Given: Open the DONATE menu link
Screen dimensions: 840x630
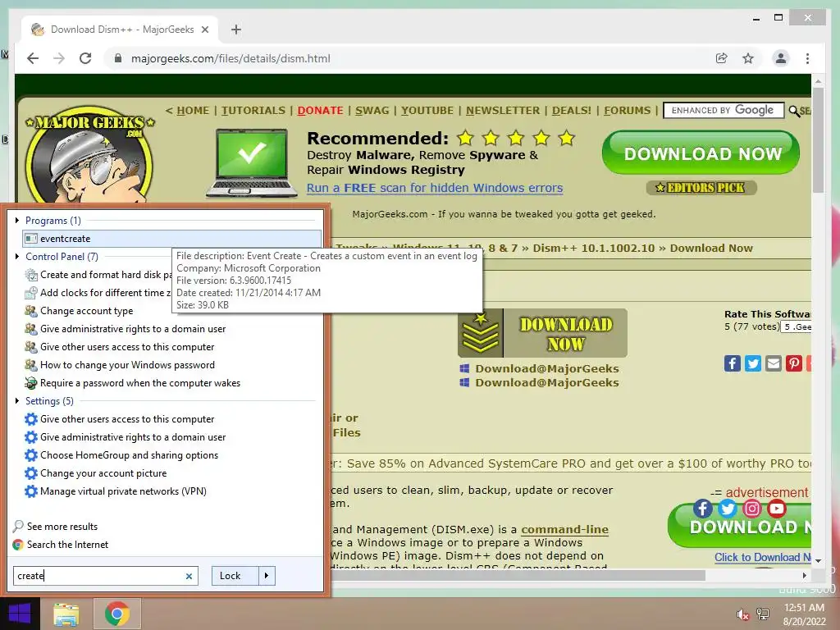Looking at the screenshot, I should pyautogui.click(x=320, y=111).
